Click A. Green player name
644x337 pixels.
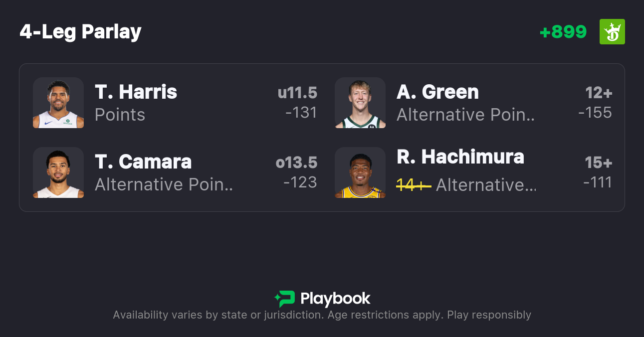tap(437, 92)
